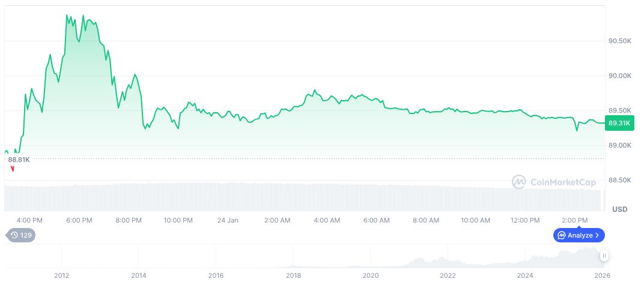Click the 6:00 PM time axis label
Viewport: 644px width, 282px height.
(79, 220)
